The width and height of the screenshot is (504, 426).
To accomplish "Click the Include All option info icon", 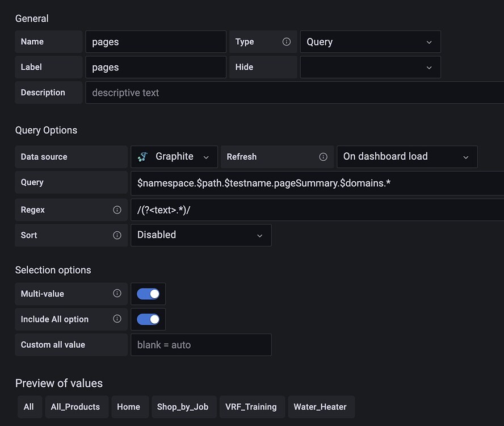I will [117, 319].
